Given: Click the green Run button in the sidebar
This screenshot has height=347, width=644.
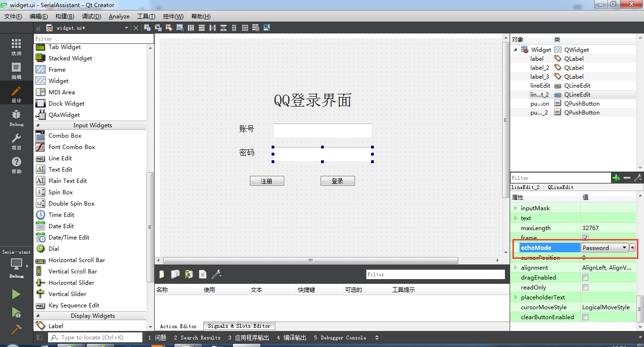Looking at the screenshot, I should [16, 294].
